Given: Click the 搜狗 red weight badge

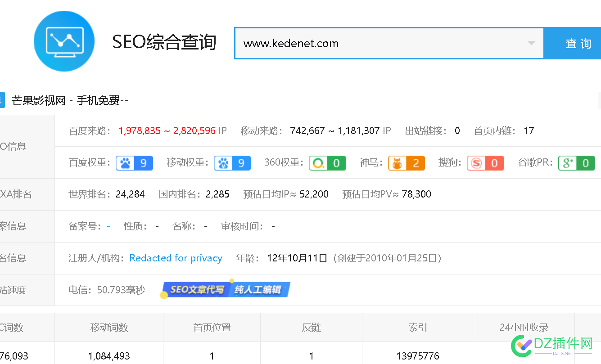Looking at the screenshot, I should 485,163.
